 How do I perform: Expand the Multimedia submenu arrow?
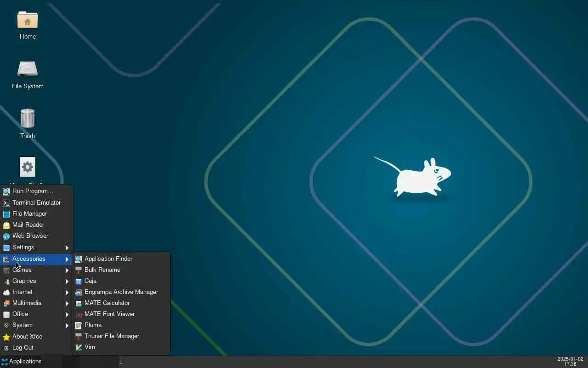click(67, 303)
